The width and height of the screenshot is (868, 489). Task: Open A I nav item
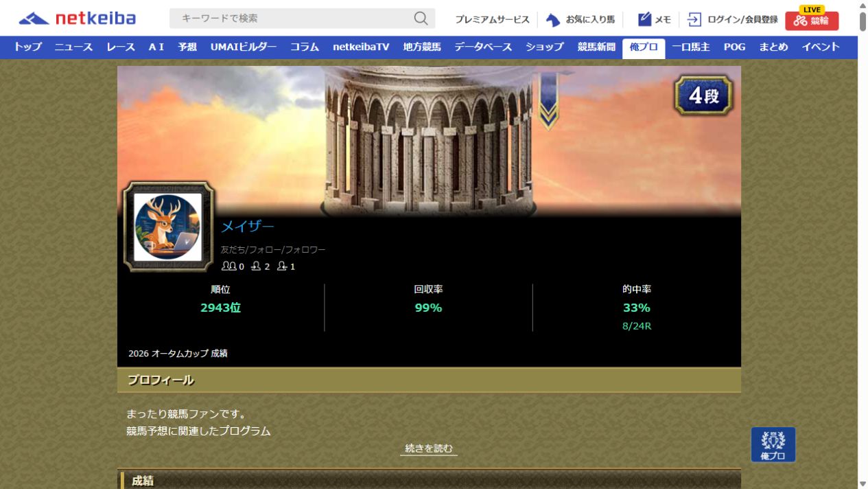(x=156, y=47)
